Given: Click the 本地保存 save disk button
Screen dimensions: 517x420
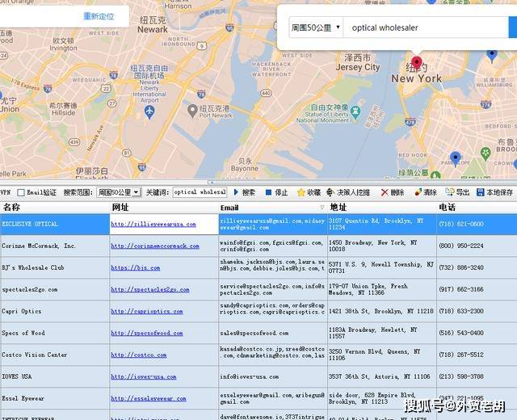Looking at the screenshot, I should tap(494, 192).
